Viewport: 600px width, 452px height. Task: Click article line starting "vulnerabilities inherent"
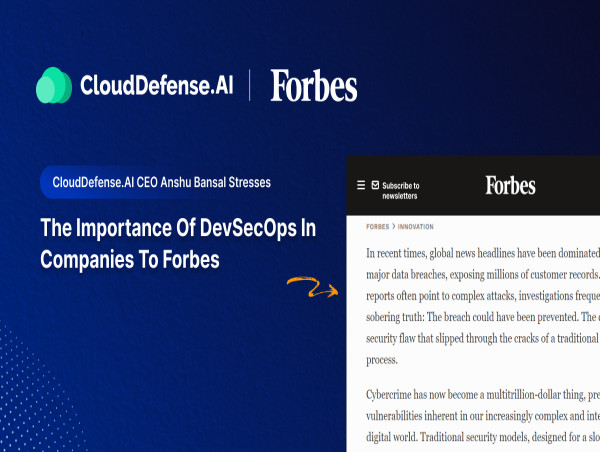(483, 416)
